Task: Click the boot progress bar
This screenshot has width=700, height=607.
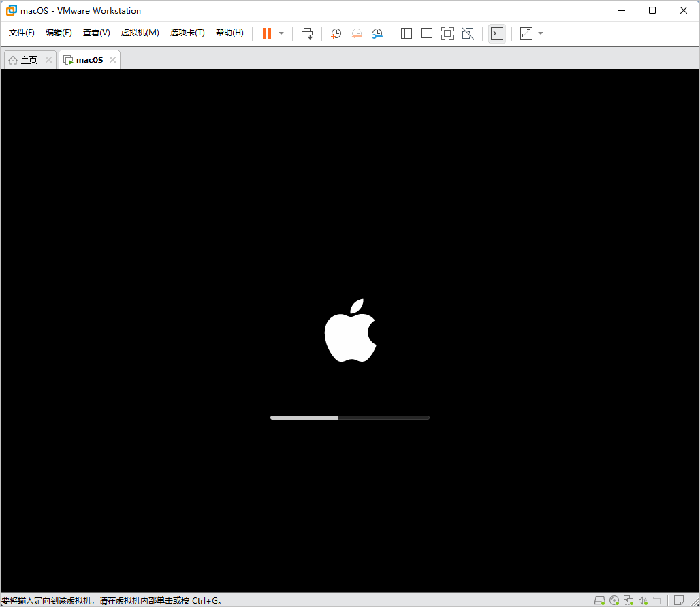Action: 350,418
